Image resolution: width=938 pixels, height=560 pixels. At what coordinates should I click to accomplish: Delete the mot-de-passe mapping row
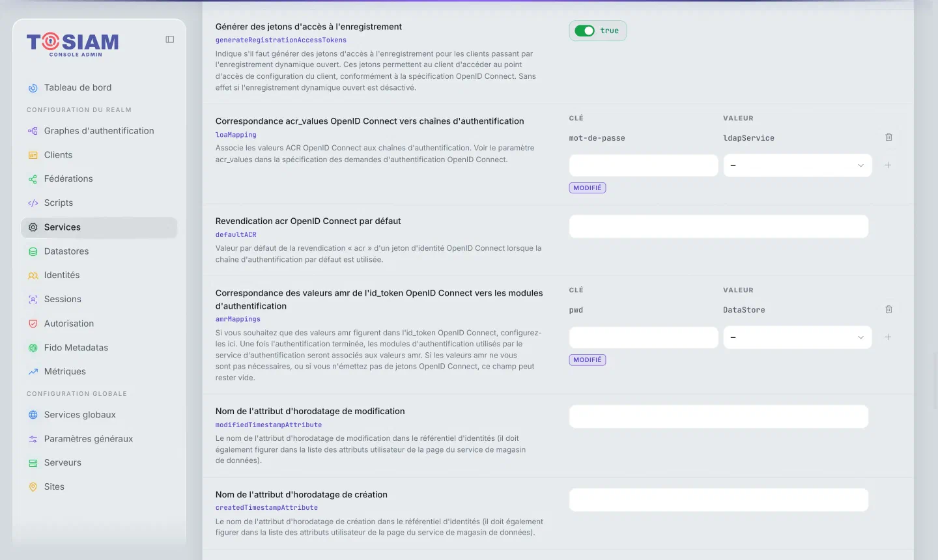(888, 137)
